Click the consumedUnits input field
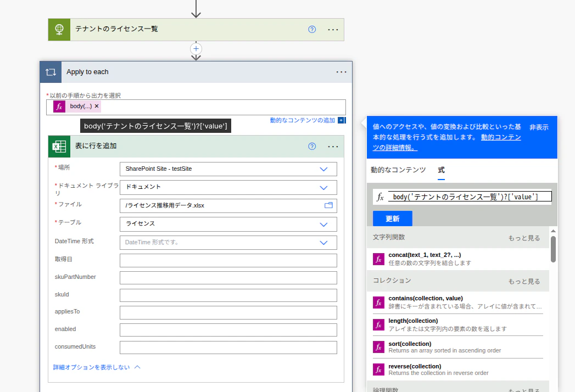Screen dimensions: 575x392 228,348
